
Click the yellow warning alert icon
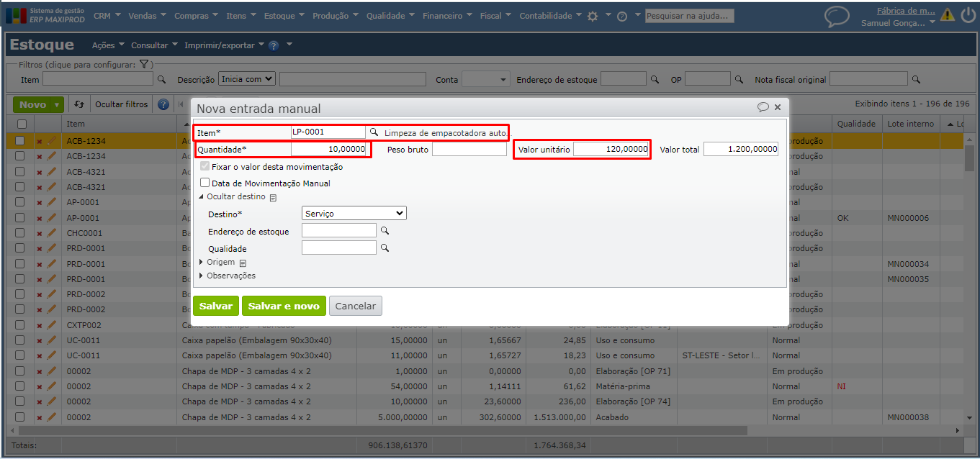pos(947,14)
